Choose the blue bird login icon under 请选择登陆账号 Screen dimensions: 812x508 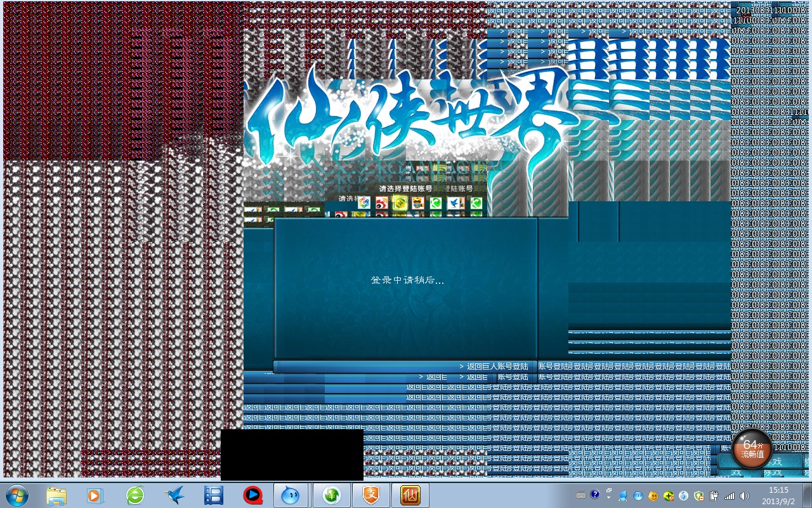tap(455, 203)
